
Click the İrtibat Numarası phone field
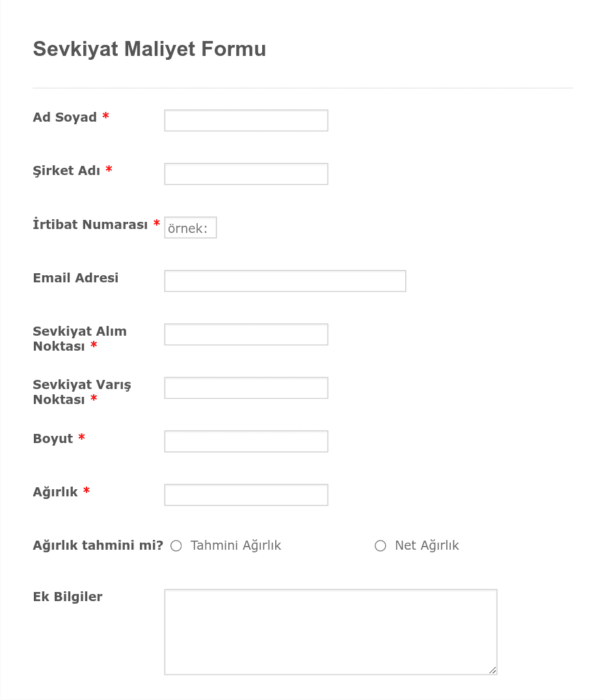click(190, 228)
